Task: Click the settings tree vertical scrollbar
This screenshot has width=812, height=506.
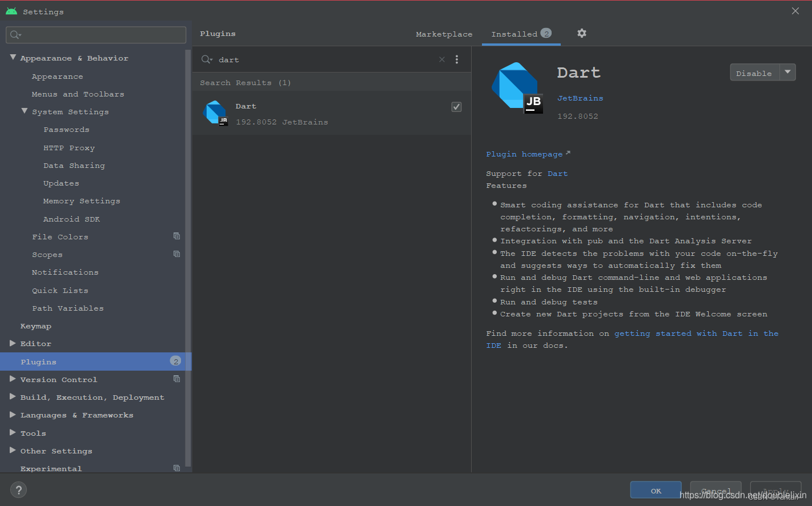Action: point(188,257)
